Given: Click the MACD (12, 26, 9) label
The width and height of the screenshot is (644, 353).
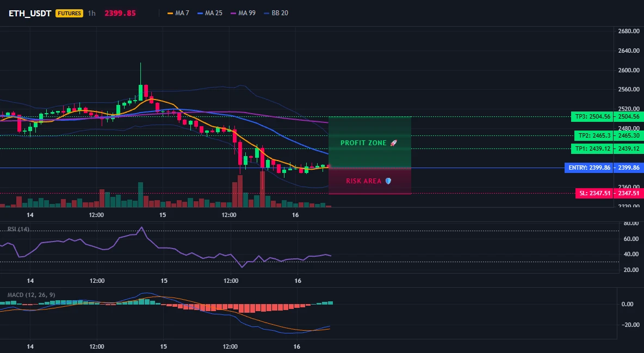Looking at the screenshot, I should click(31, 295).
